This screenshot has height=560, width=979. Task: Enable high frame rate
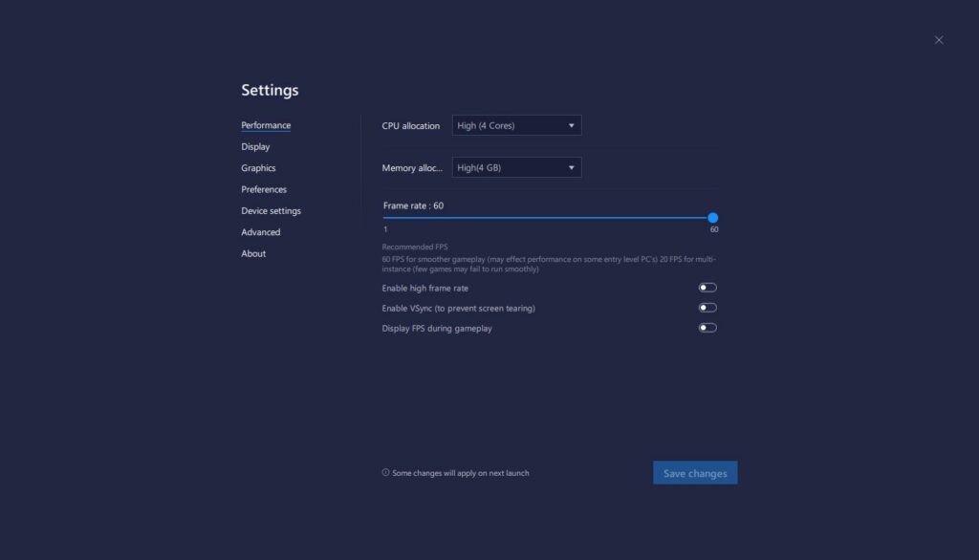tap(707, 288)
